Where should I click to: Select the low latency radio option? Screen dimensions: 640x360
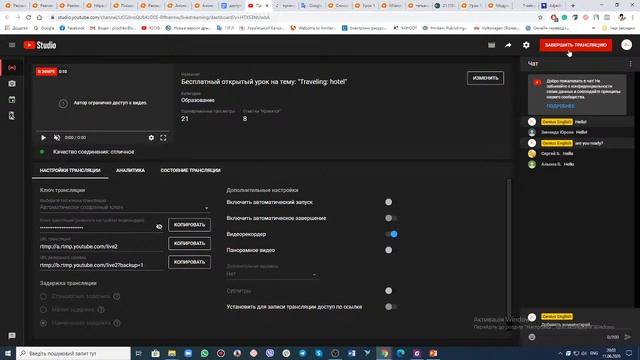click(43, 309)
